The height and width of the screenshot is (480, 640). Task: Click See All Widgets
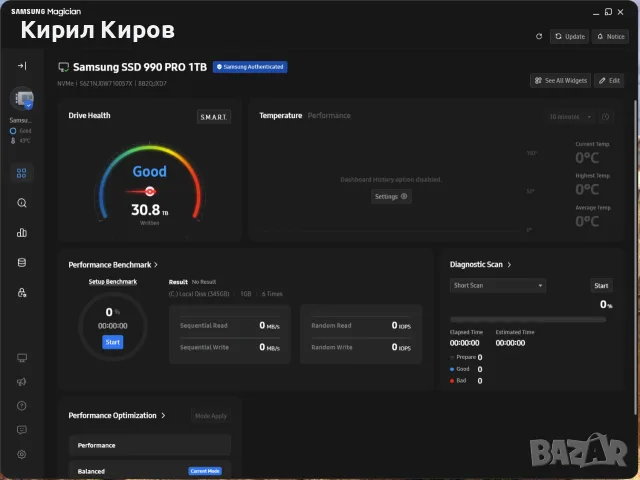(x=560, y=80)
